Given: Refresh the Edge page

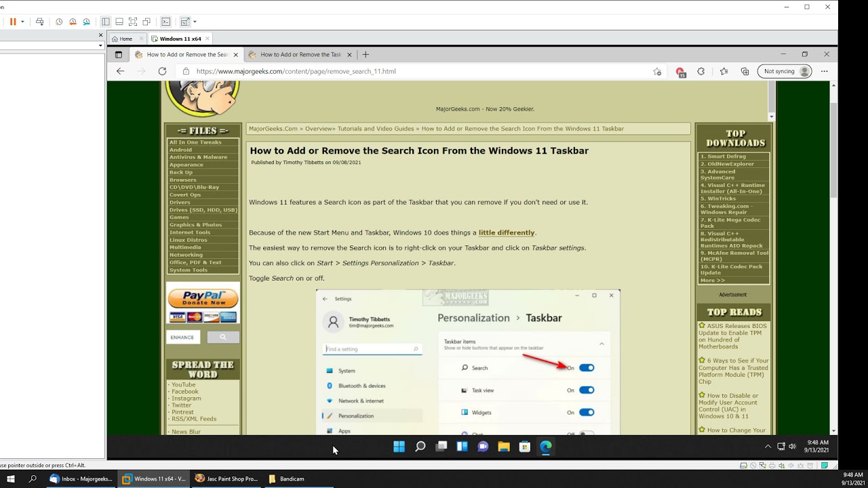Looking at the screenshot, I should (x=162, y=71).
